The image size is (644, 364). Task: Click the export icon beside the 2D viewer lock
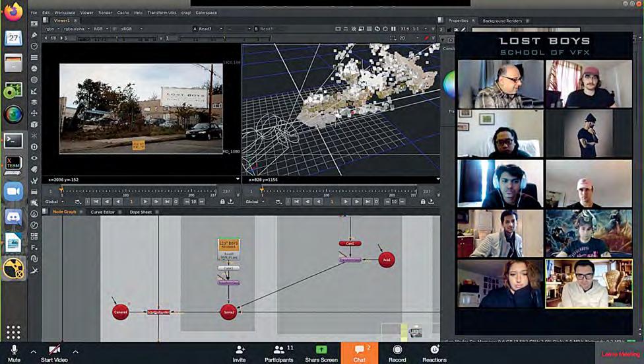tap(230, 201)
